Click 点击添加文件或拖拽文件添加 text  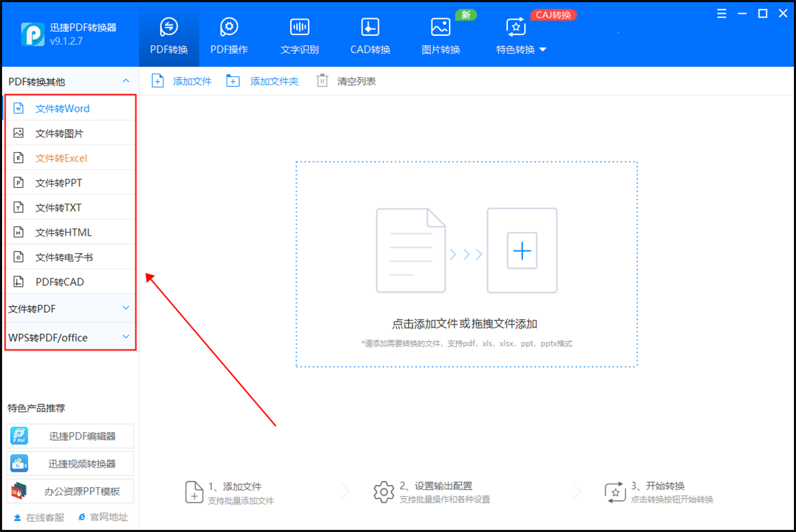click(x=465, y=324)
